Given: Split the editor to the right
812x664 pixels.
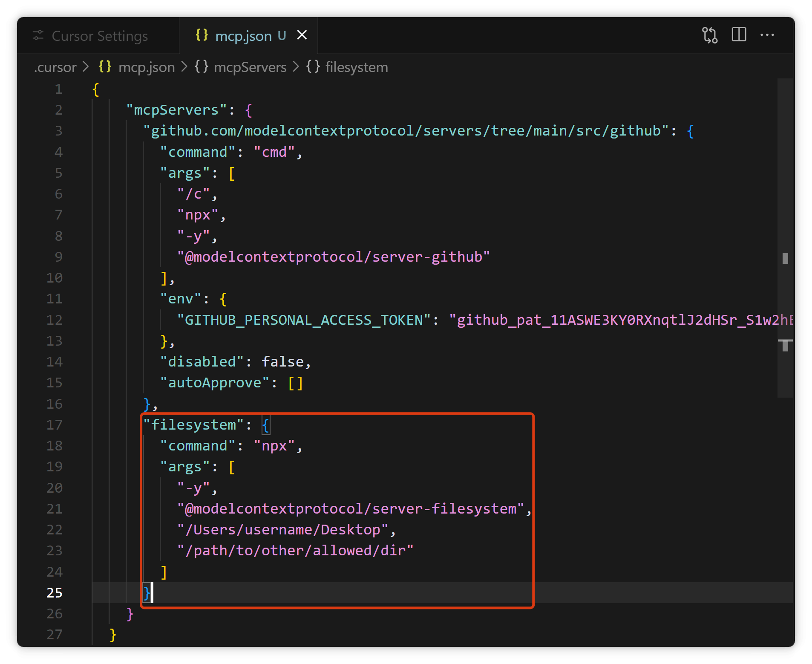Looking at the screenshot, I should click(739, 35).
